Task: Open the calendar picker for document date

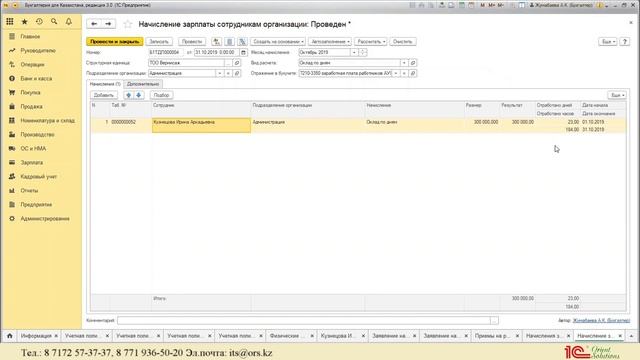Action: (x=244, y=52)
